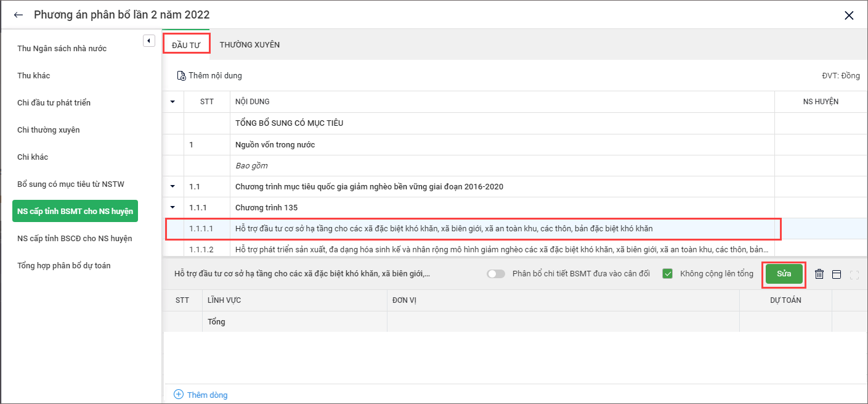Viewport: 868px width, 404px height.
Task: Switch to the THƯỜNG XUYÊN tab
Action: 249,44
